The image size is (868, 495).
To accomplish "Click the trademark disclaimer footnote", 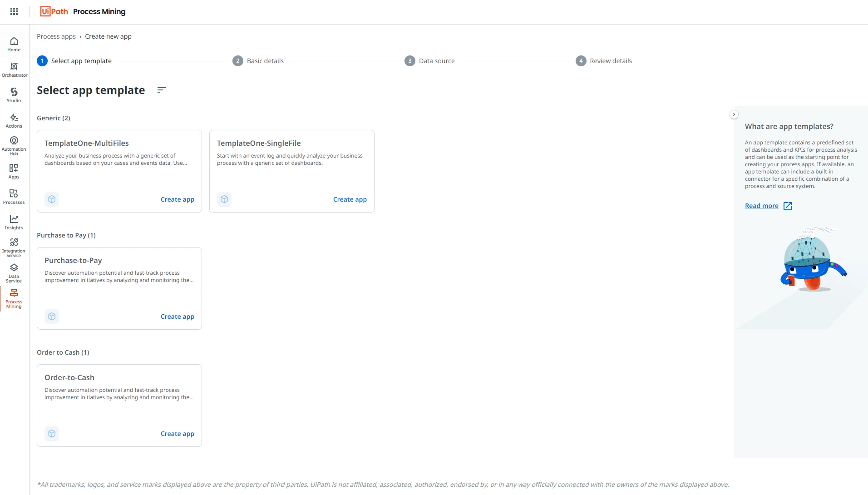I will (383, 485).
